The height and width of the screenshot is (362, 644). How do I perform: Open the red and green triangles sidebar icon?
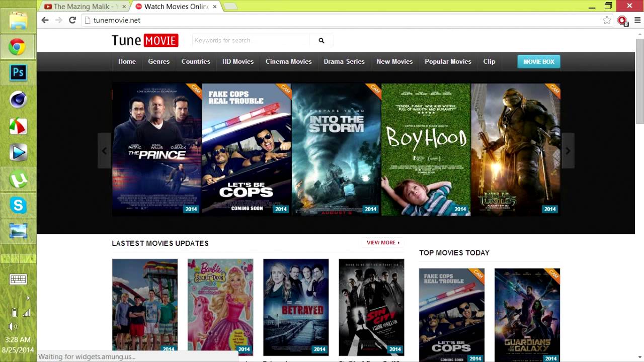18,126
